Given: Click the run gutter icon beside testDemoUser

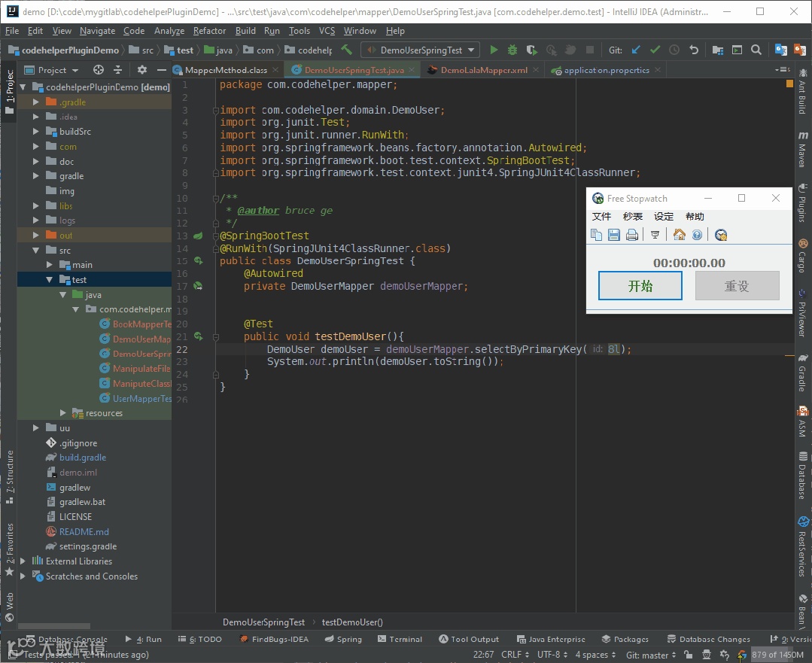Looking at the screenshot, I should point(199,336).
